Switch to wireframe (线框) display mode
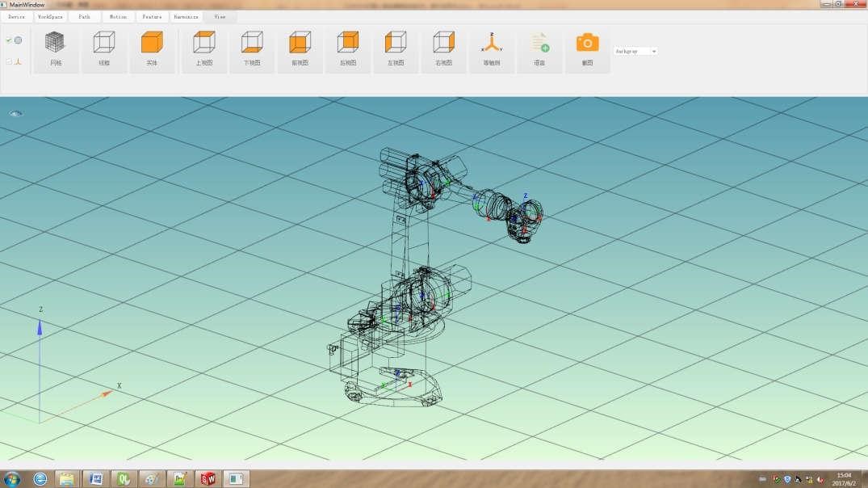868x488 pixels. point(104,48)
